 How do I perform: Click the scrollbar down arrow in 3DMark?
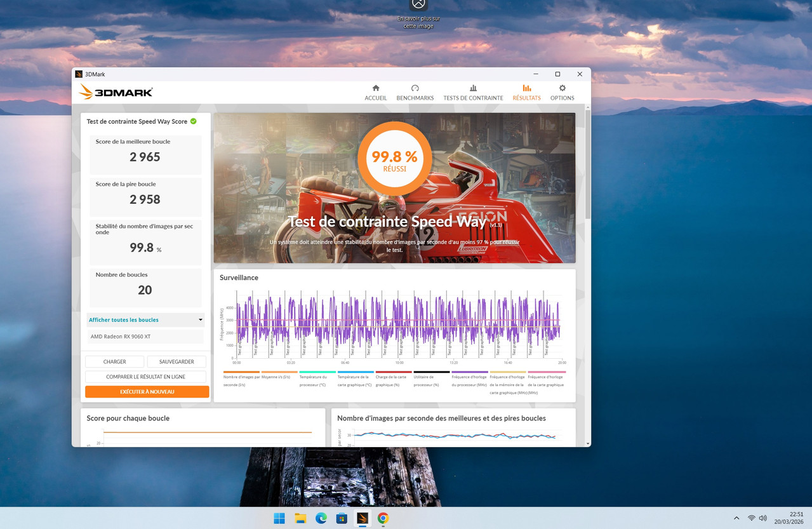[588, 443]
